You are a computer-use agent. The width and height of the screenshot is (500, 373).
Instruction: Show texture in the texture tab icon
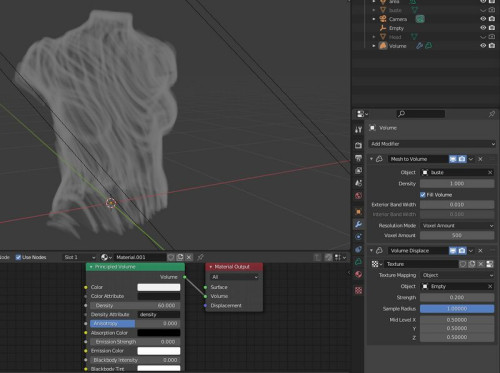click(x=490, y=264)
